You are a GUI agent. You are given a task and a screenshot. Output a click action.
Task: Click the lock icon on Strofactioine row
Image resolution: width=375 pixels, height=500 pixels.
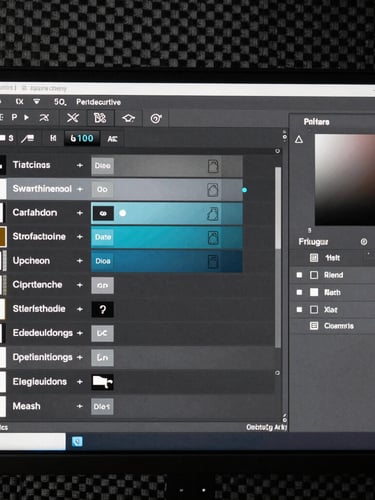pyautogui.click(x=213, y=238)
